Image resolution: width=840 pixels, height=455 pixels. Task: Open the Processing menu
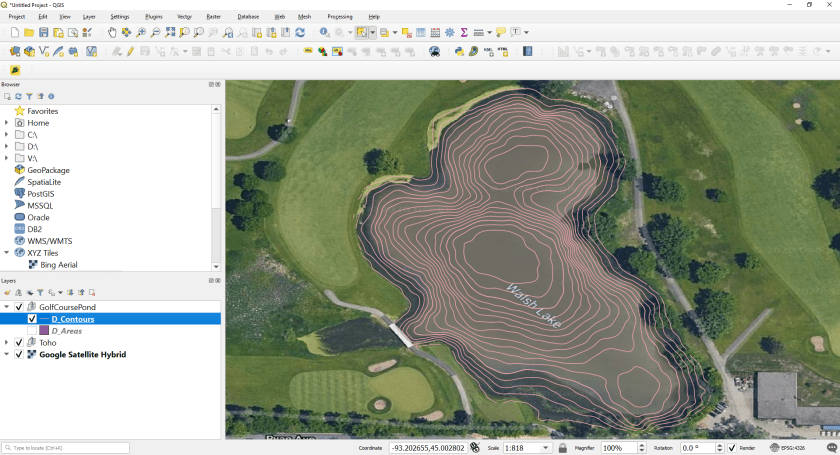coord(340,17)
